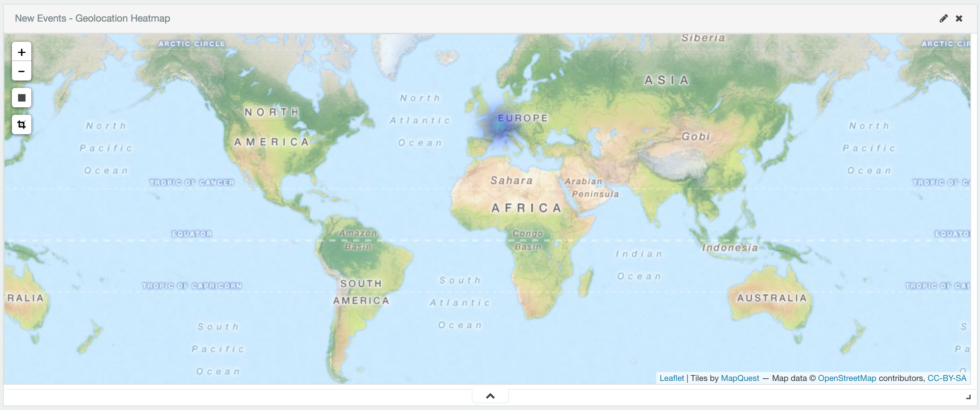
Task: Click the full AUSTRALIA label on map
Action: click(772, 298)
